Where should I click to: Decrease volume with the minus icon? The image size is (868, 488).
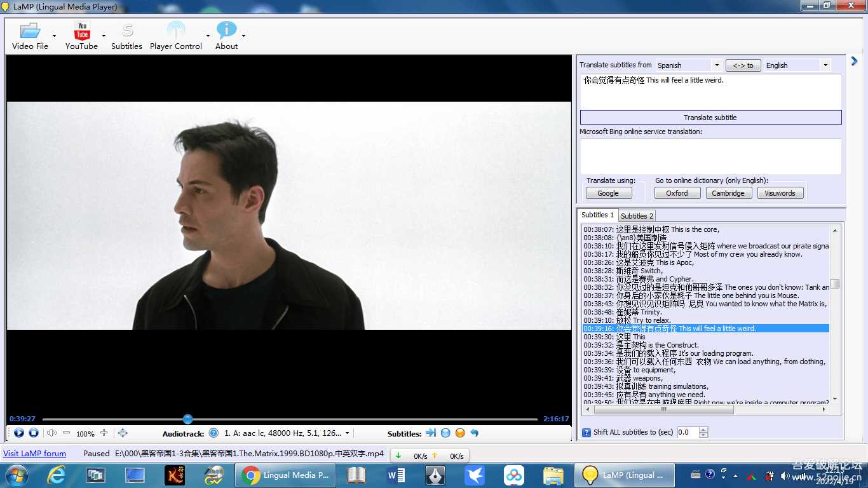(66, 433)
